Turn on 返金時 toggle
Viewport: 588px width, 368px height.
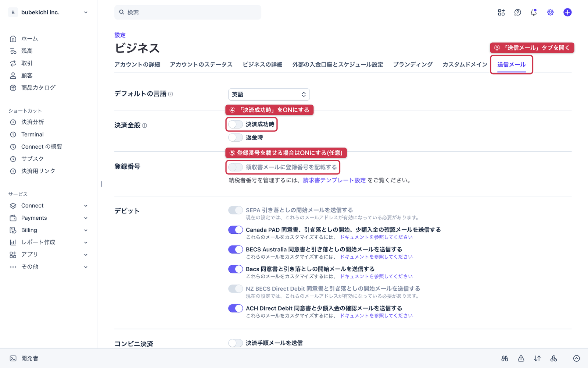[x=235, y=137]
